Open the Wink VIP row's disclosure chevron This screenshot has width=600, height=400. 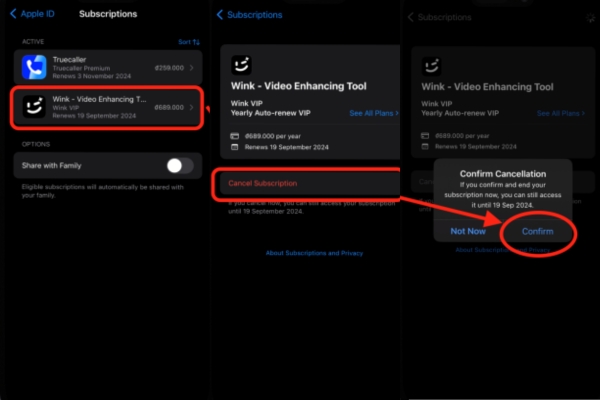click(x=193, y=107)
